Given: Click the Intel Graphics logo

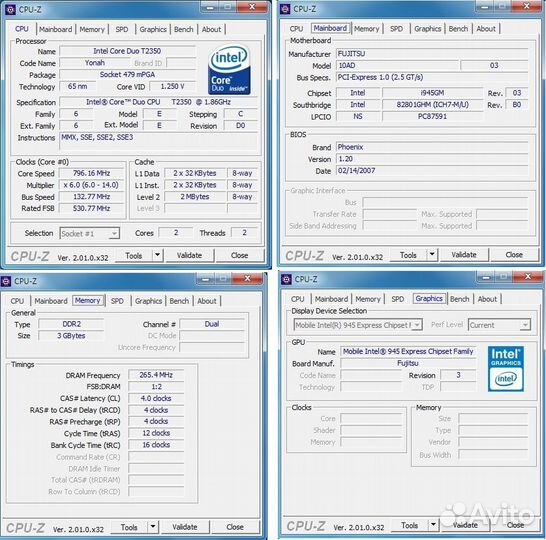Looking at the screenshot, I should (506, 369).
